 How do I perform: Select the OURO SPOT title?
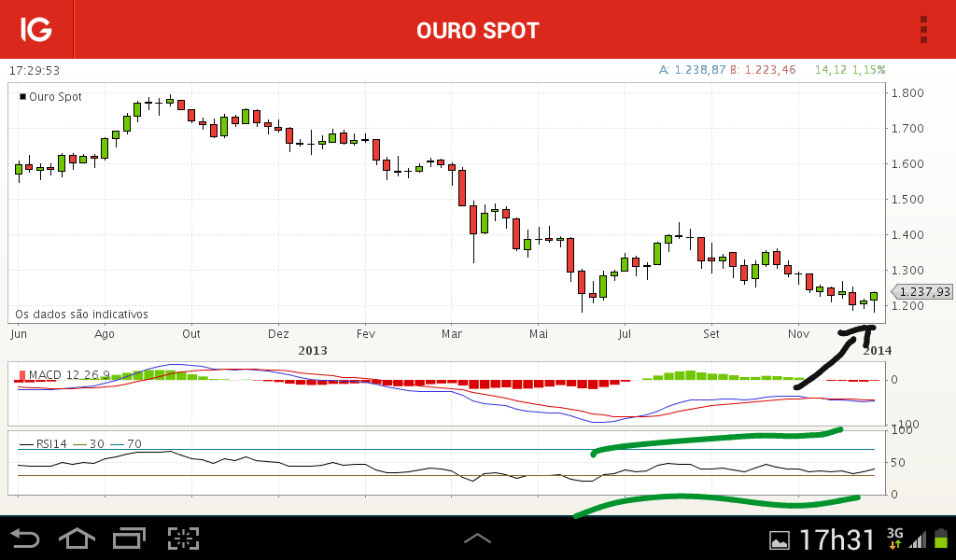(478, 31)
